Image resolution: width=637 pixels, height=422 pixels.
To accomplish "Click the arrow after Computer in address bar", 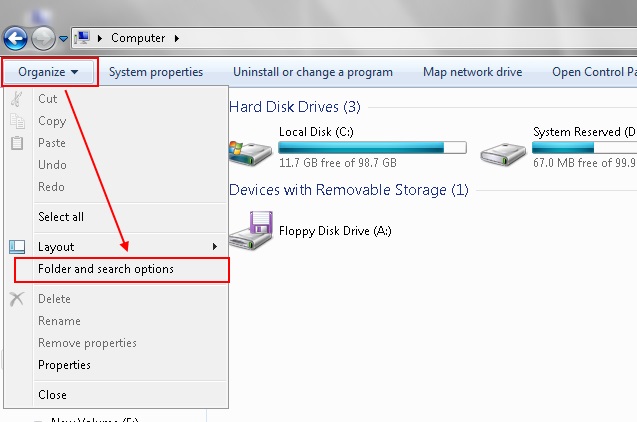I will click(177, 38).
